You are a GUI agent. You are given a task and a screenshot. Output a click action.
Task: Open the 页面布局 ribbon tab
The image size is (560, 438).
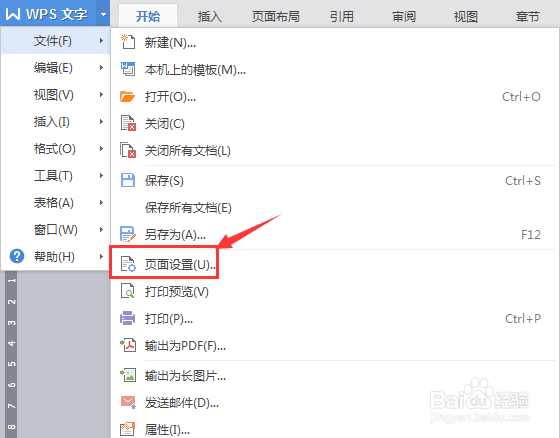coord(275,16)
